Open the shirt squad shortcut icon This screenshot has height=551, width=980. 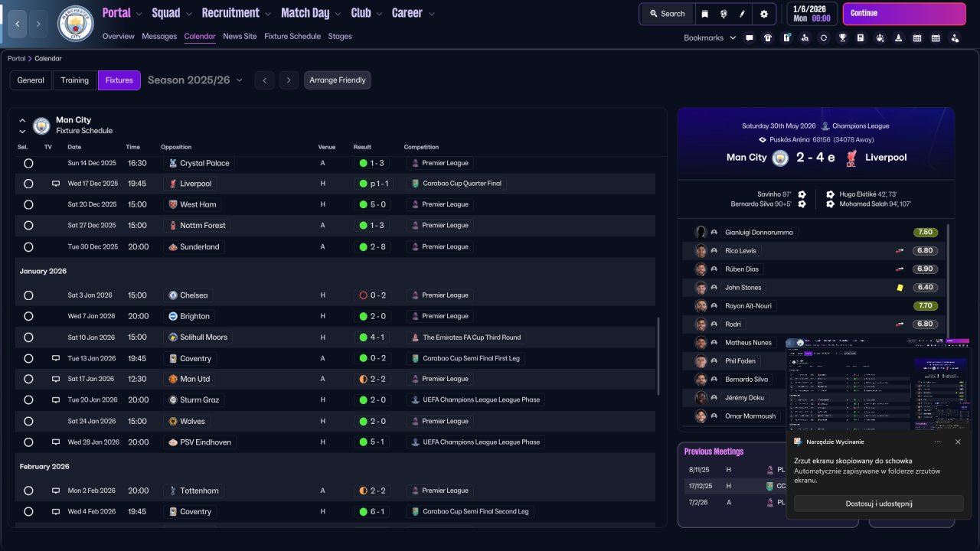point(768,37)
